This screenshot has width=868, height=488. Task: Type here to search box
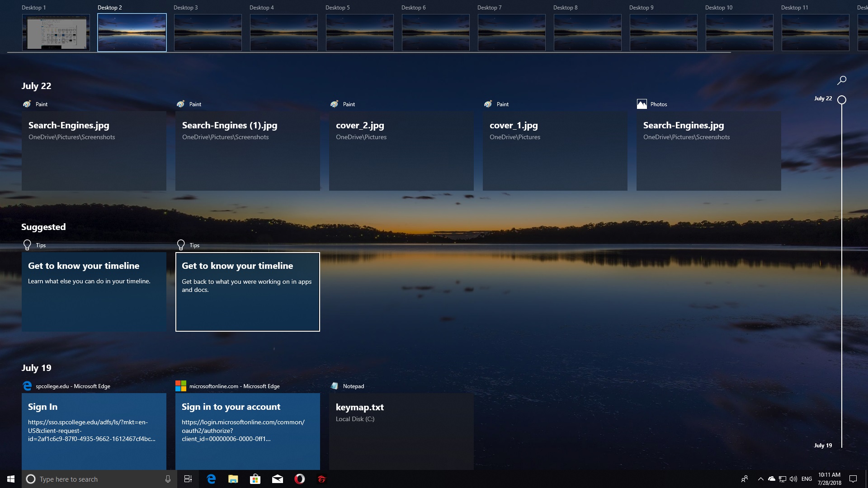point(99,479)
